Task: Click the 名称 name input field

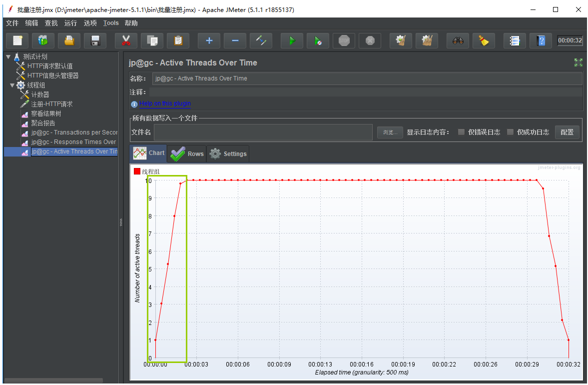Action: (x=367, y=78)
